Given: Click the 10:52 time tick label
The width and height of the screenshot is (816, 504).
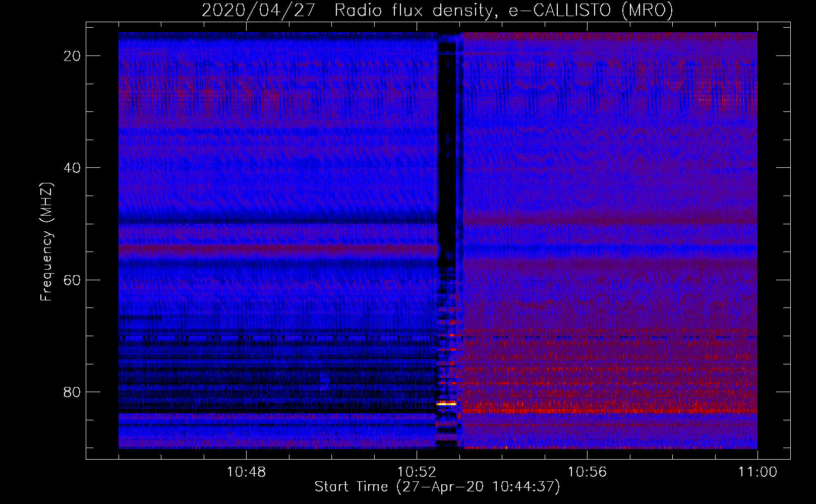Looking at the screenshot, I should click(x=417, y=472).
